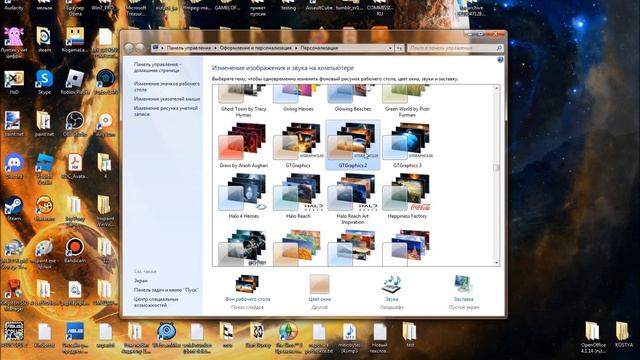This screenshot has height=360, width=640.
Task: Select Green World by Piotr Furman theme
Action: 407,102
